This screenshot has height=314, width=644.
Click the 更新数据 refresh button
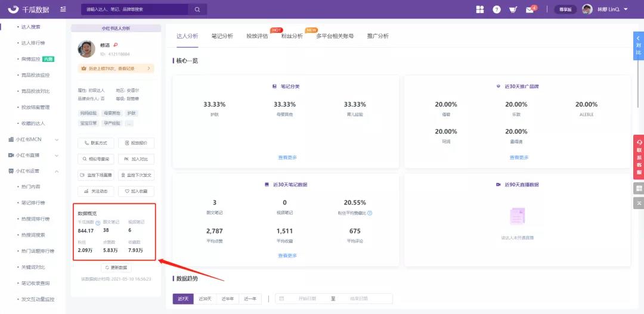pos(116,268)
